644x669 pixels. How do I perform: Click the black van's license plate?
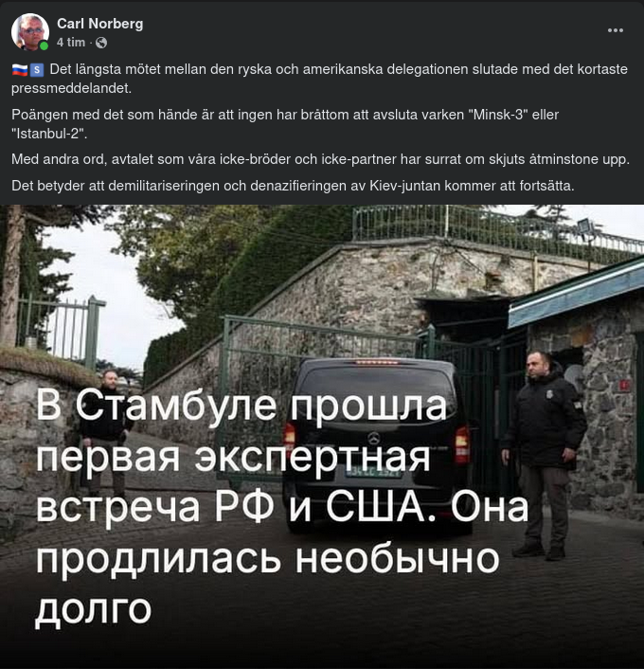click(x=373, y=472)
